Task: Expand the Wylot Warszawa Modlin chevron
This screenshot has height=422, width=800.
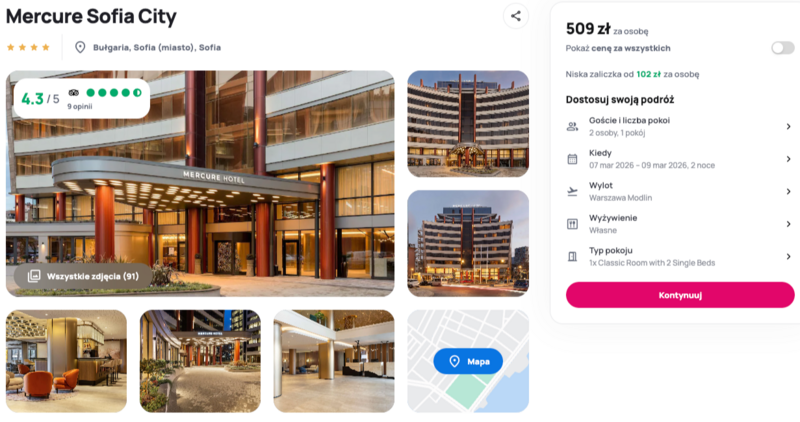Action: tap(788, 192)
